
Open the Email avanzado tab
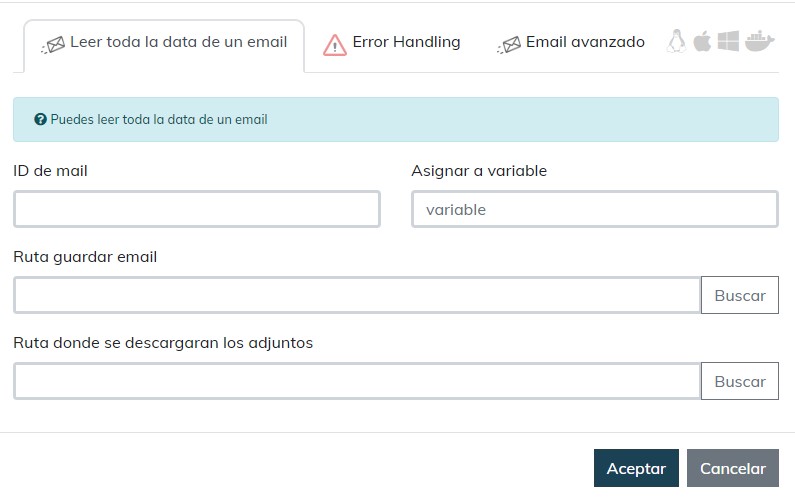point(584,43)
